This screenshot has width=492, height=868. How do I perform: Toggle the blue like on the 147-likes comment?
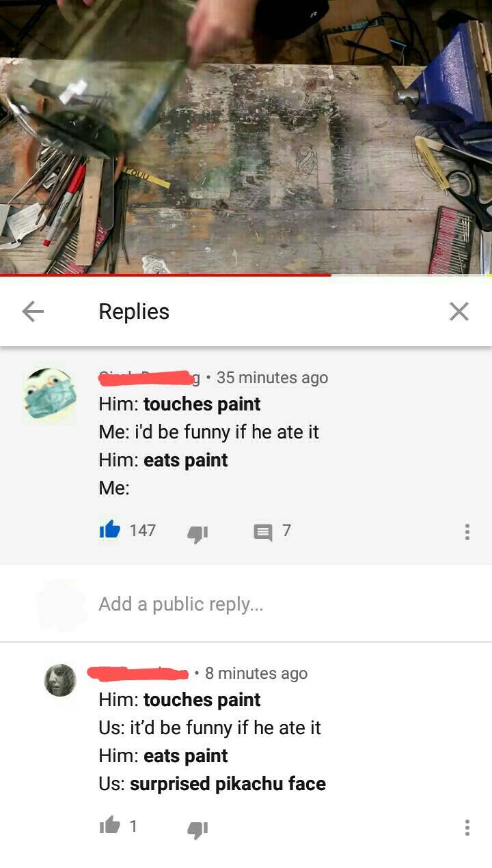point(110,530)
